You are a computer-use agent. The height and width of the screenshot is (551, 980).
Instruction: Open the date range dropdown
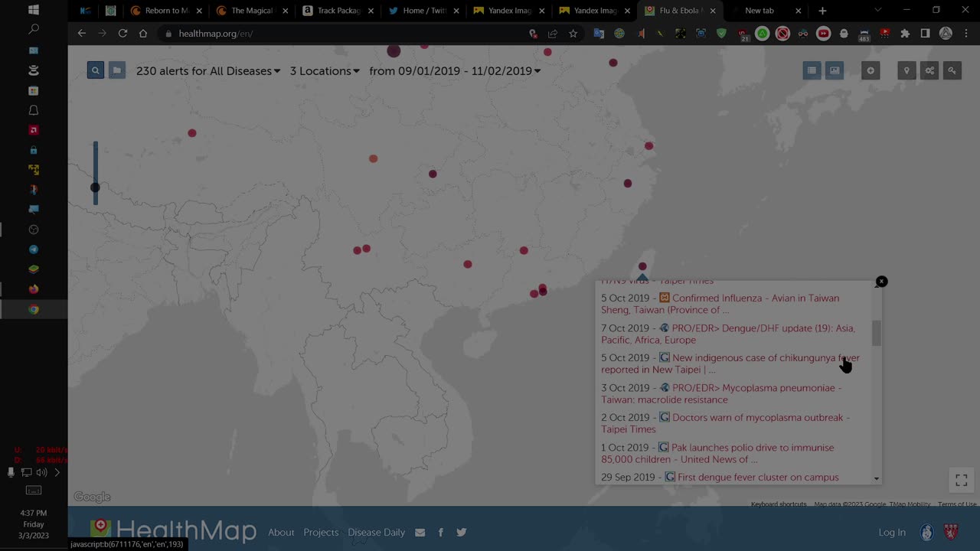tap(455, 70)
